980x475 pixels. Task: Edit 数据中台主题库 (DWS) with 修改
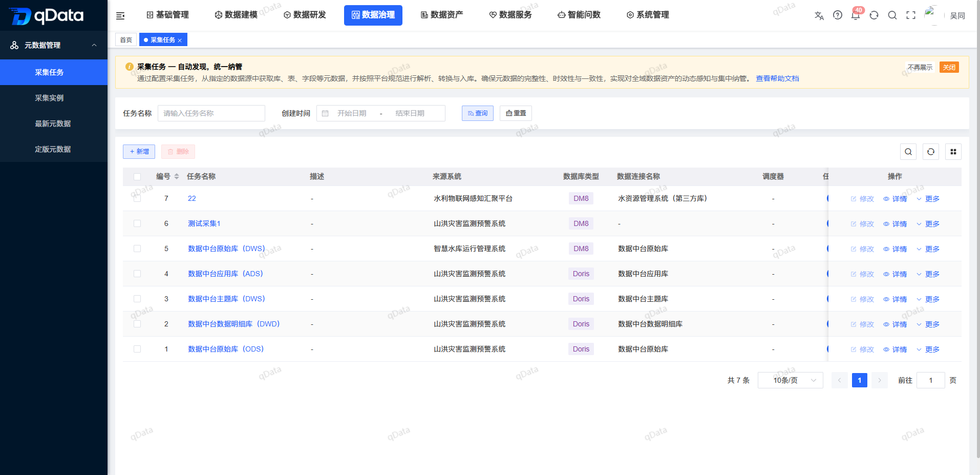pyautogui.click(x=862, y=299)
